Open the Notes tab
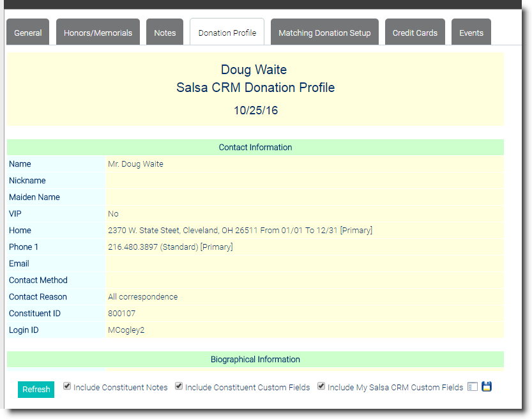 pos(165,33)
